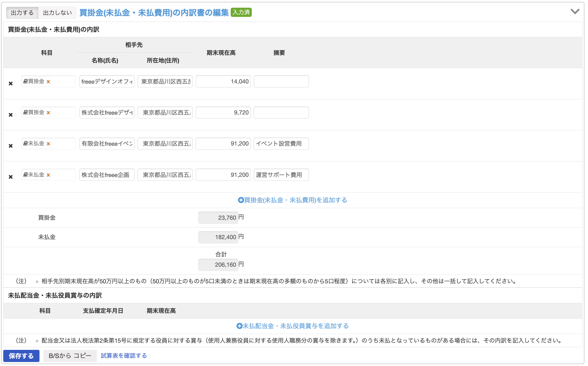This screenshot has width=588, height=366.
Task: Remove the 未払金 tag in the 運営サポート費用 row
Action: (48, 175)
